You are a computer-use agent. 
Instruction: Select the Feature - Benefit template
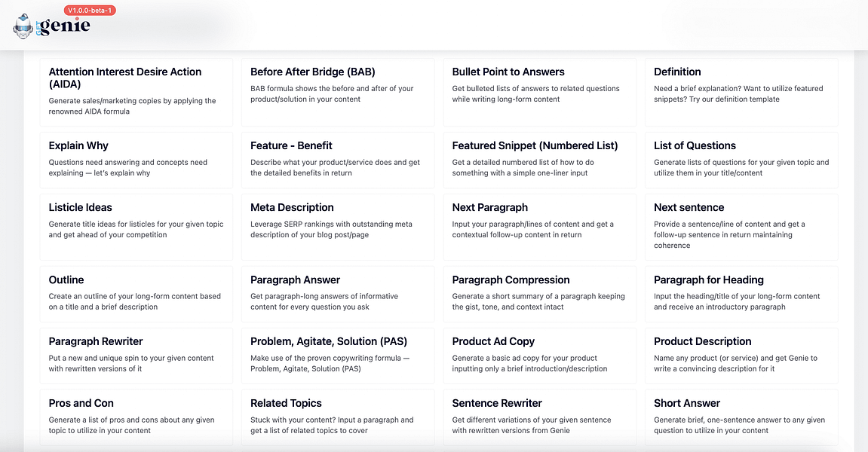tap(338, 160)
